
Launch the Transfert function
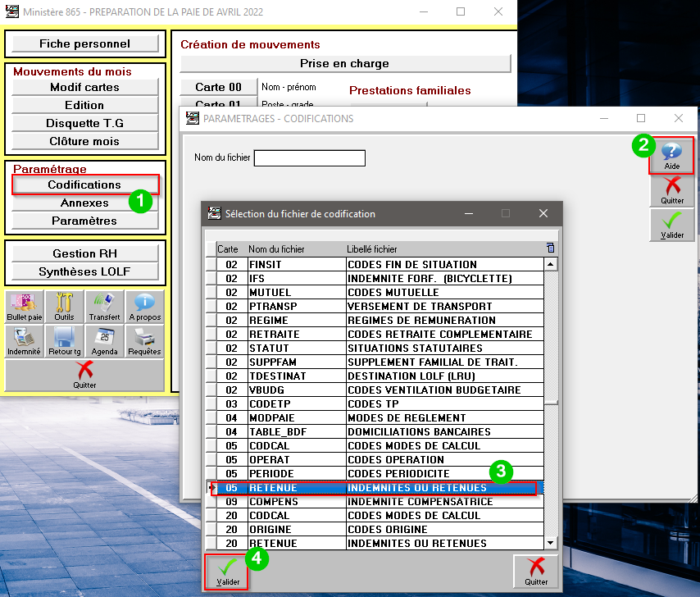click(105, 307)
